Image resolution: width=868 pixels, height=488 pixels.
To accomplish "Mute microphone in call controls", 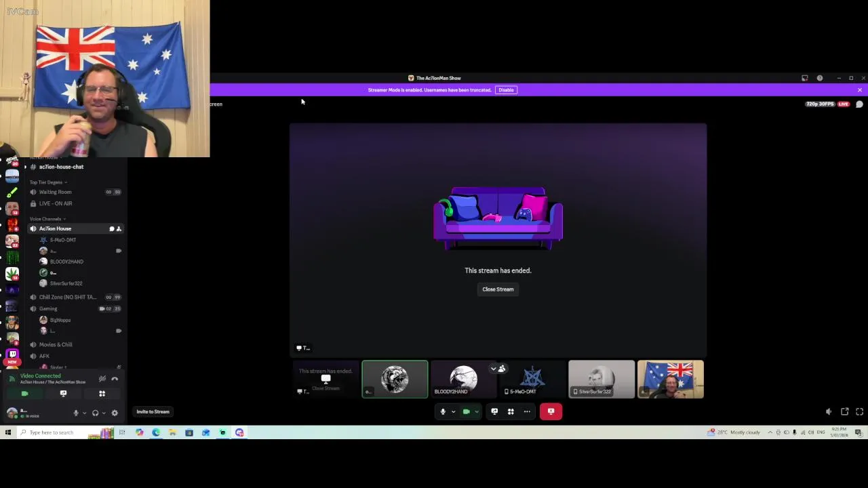I will pyautogui.click(x=443, y=411).
